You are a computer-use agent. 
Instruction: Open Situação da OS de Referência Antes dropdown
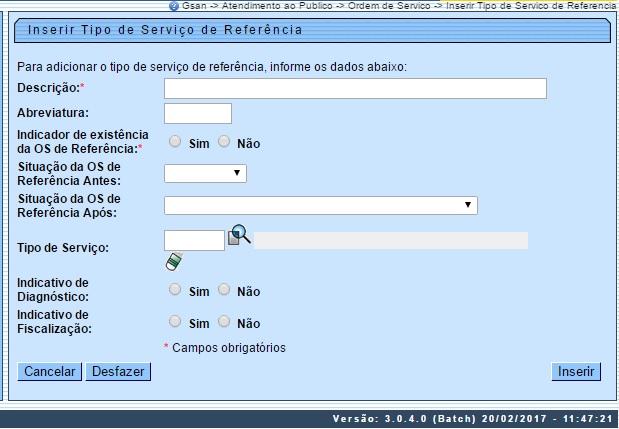(x=205, y=174)
